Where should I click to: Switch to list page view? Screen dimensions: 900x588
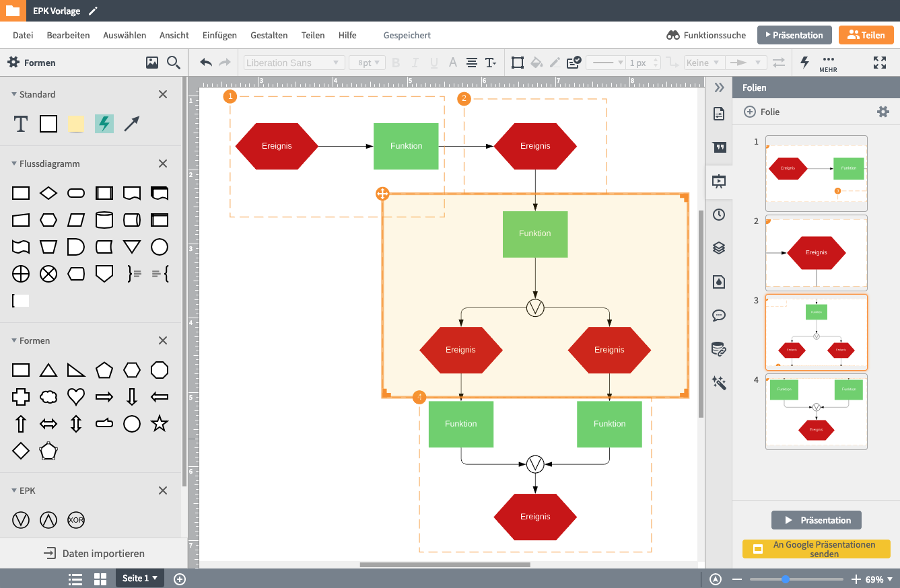[75, 579]
